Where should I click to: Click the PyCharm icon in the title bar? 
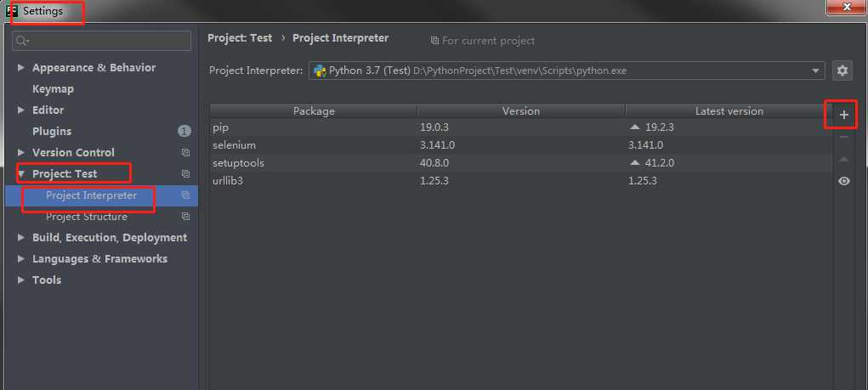pyautogui.click(x=12, y=10)
